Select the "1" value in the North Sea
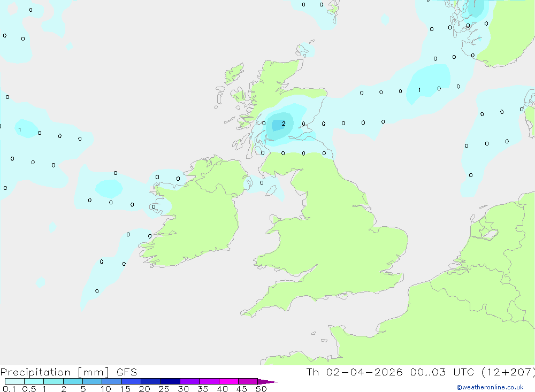 tap(419, 90)
